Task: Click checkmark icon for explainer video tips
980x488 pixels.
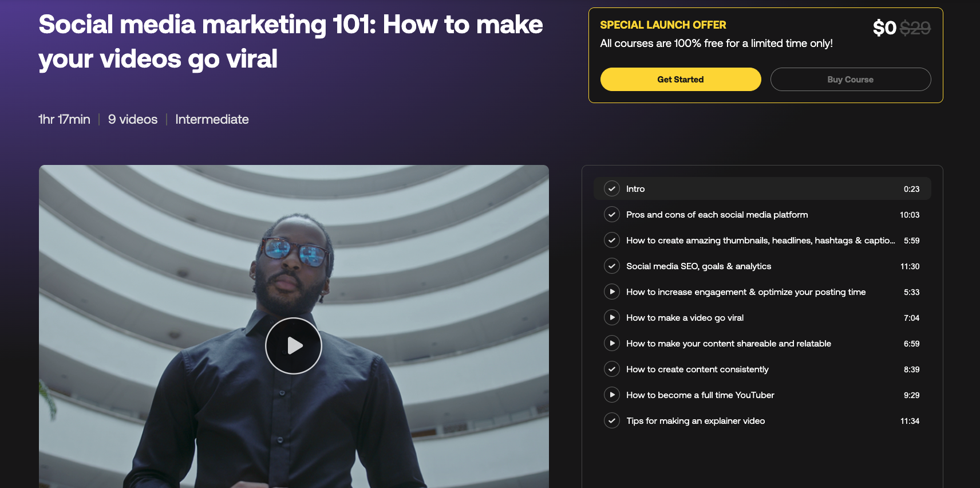Action: point(612,420)
